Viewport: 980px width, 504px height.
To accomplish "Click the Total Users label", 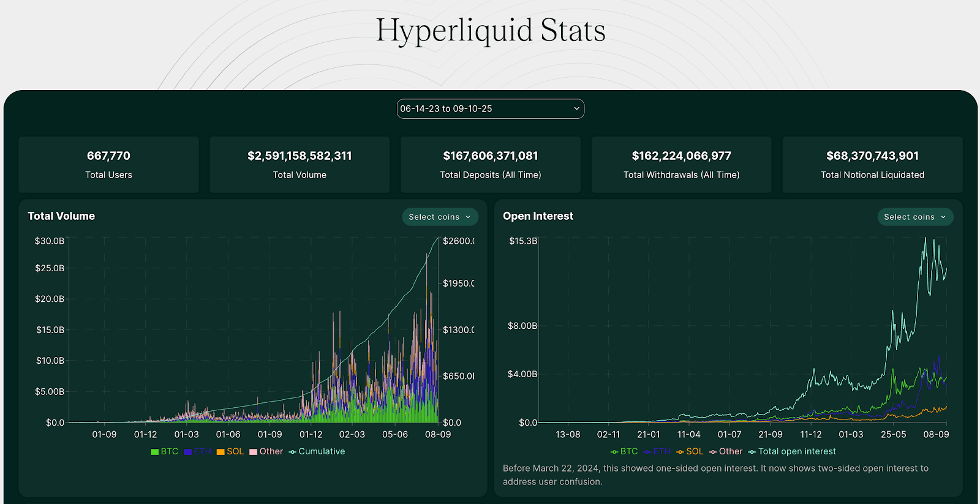I will coord(108,175).
